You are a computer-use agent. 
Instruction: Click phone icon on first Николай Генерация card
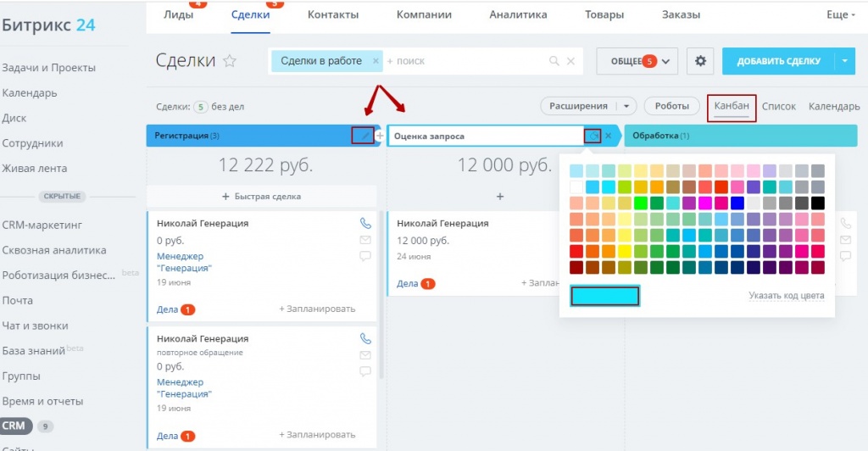(365, 223)
